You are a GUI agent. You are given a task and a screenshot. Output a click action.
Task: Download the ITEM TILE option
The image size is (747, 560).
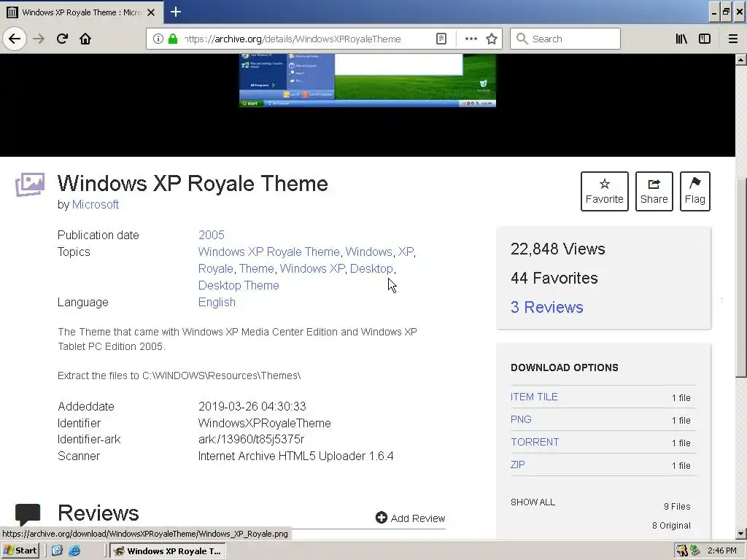tap(534, 397)
